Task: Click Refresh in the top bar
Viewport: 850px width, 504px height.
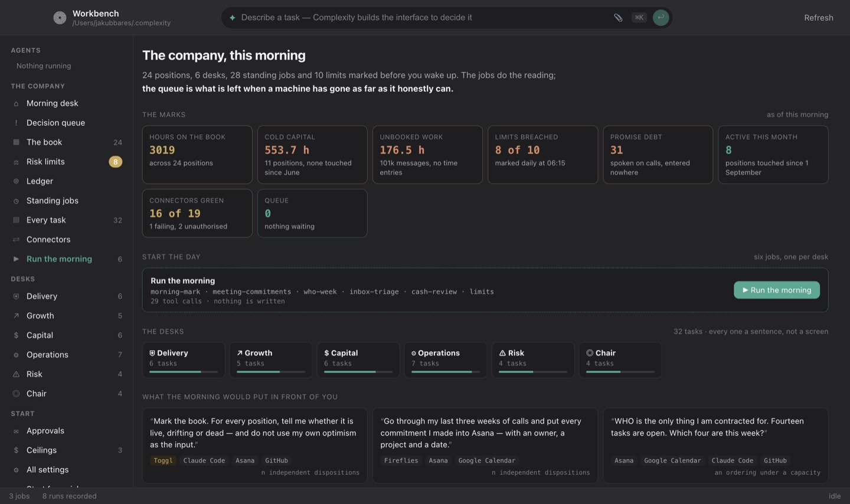Action: click(x=819, y=18)
